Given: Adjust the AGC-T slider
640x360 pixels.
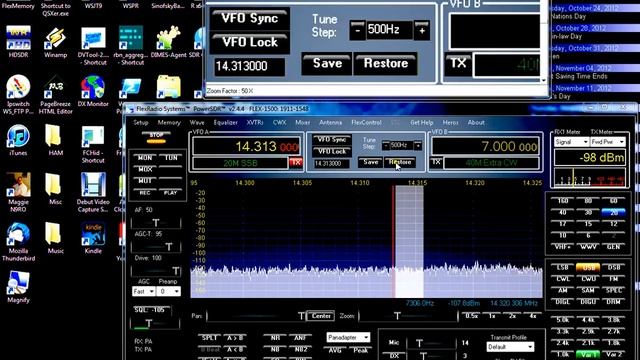Looking at the screenshot, I should 156,246.
